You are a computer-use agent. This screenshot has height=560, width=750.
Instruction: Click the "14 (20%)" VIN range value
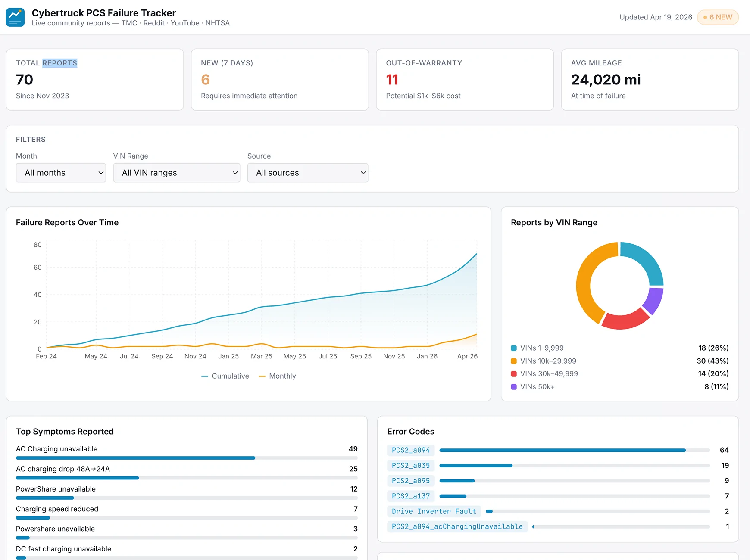[x=713, y=374]
